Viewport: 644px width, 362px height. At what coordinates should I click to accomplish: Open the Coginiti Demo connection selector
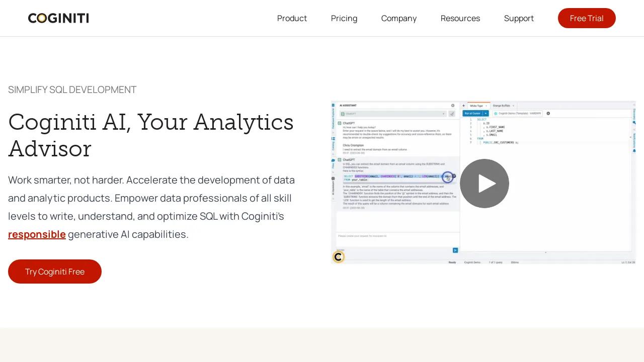517,114
